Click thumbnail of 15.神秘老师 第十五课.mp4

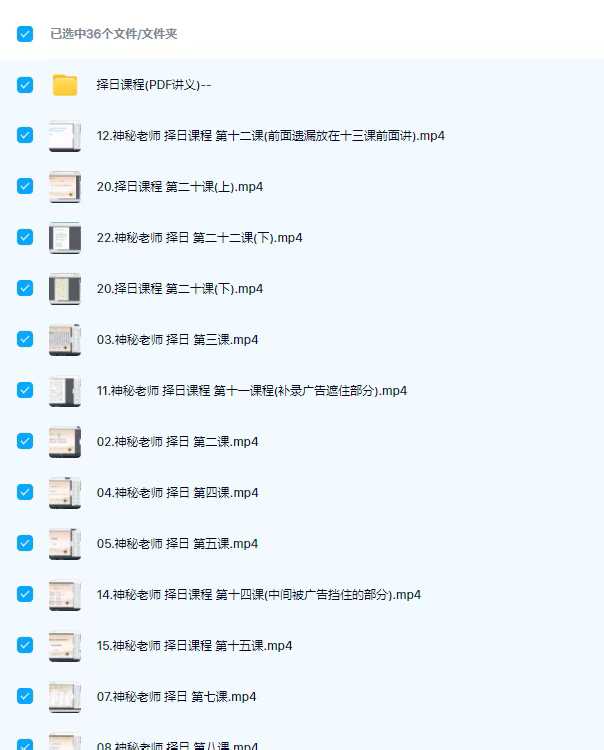point(65,646)
